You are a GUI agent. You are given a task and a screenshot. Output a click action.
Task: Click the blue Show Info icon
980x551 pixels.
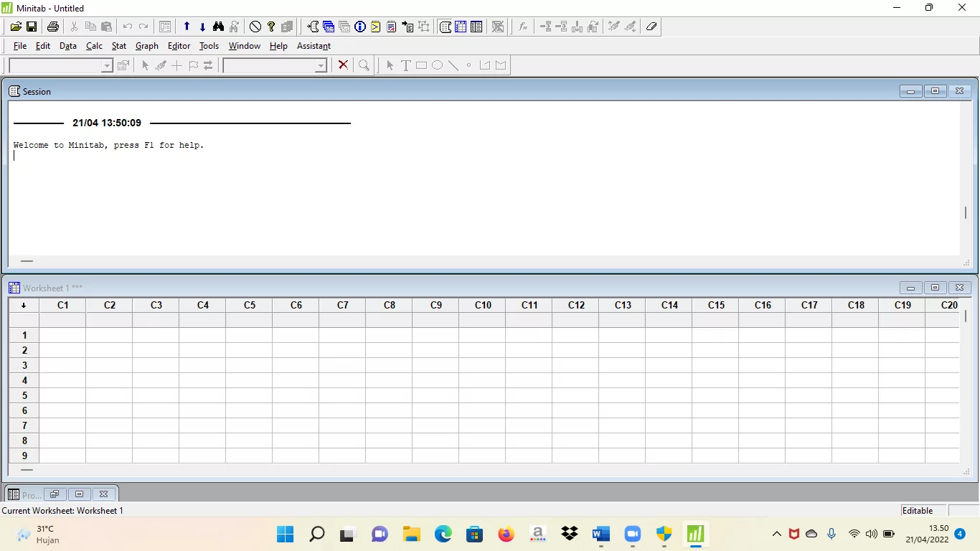360,27
